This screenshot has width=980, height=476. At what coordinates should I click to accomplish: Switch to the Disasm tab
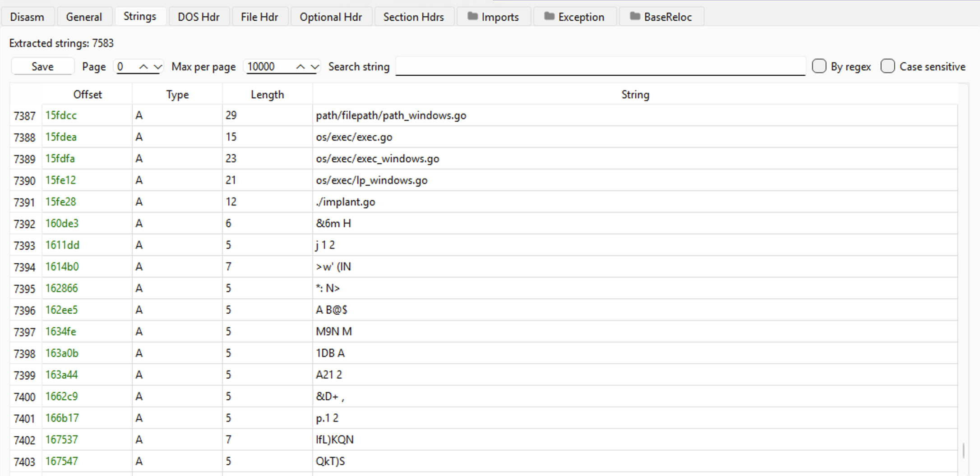point(27,17)
